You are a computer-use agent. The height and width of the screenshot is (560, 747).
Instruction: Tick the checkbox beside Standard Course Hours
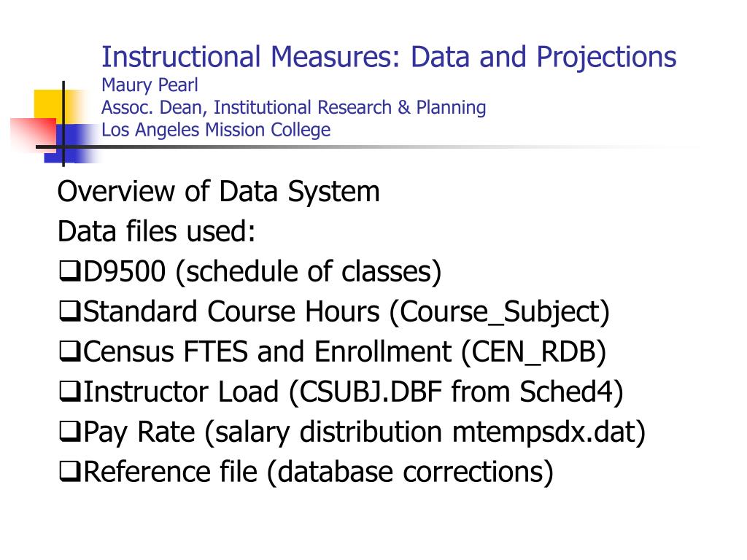click(x=70, y=311)
